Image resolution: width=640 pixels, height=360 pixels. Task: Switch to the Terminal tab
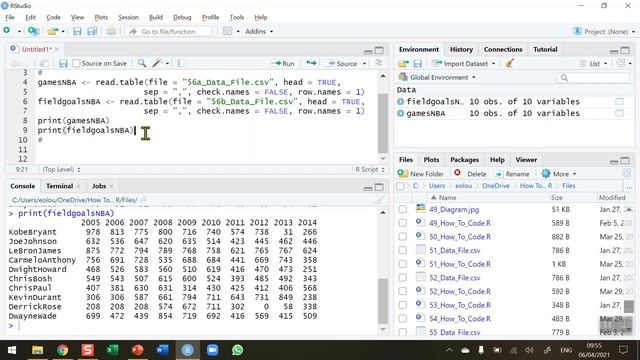59,186
